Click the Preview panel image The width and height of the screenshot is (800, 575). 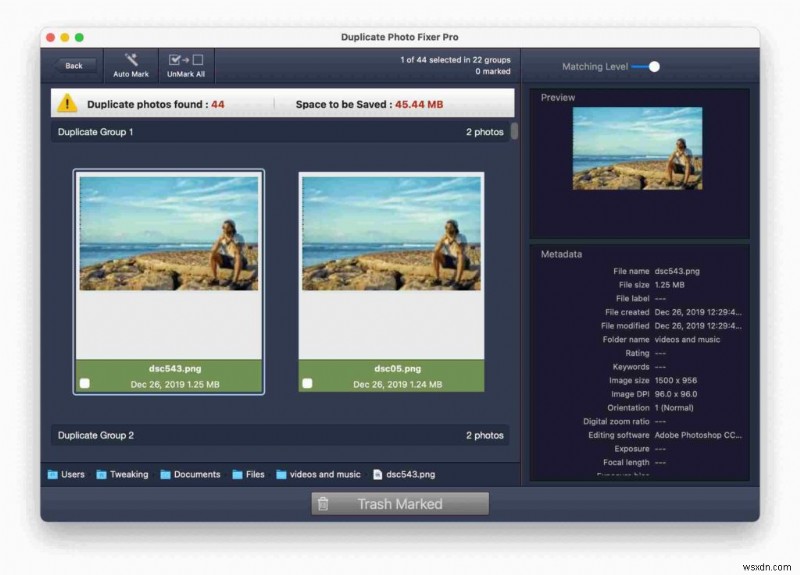tap(637, 148)
